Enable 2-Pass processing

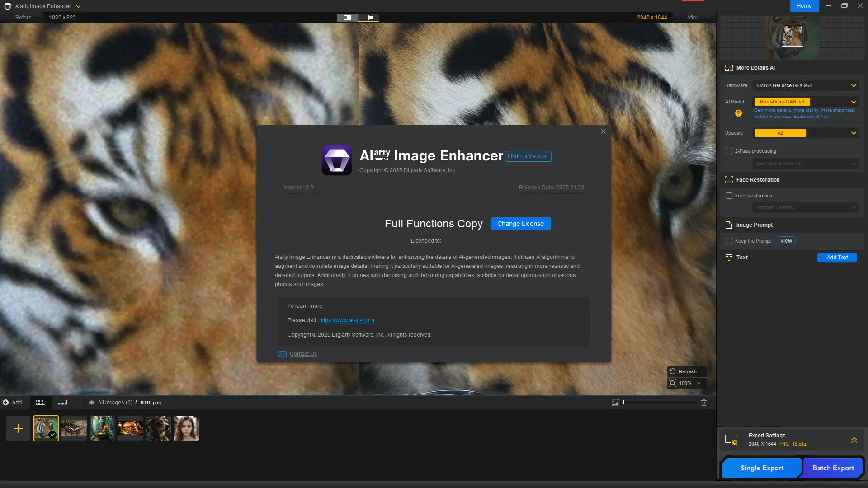tap(729, 151)
